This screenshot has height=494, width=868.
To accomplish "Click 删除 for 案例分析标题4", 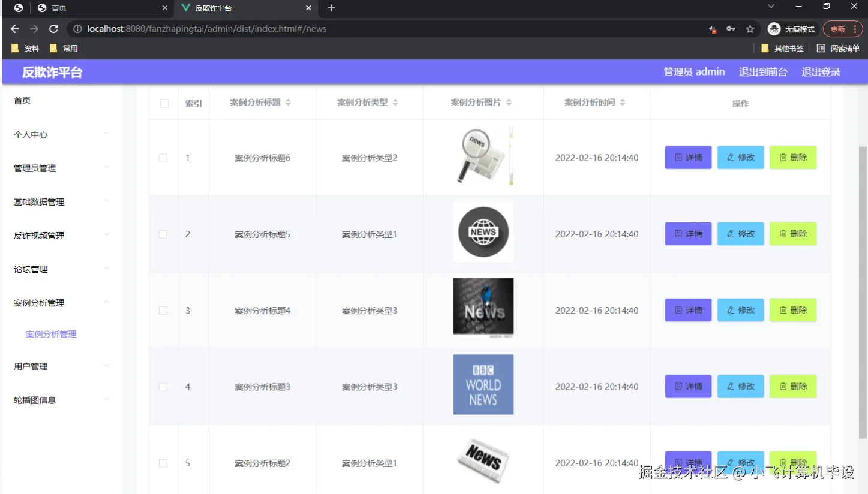I will pos(793,310).
